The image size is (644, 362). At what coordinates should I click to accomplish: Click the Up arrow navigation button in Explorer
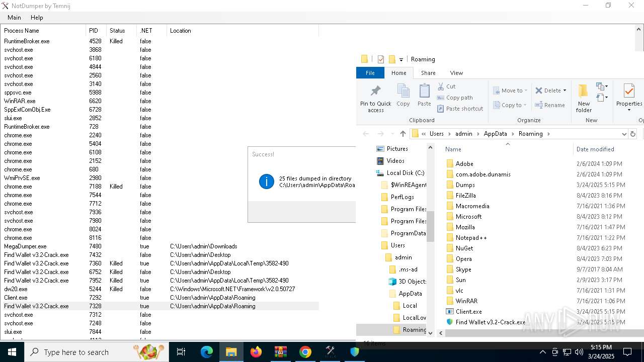(403, 134)
